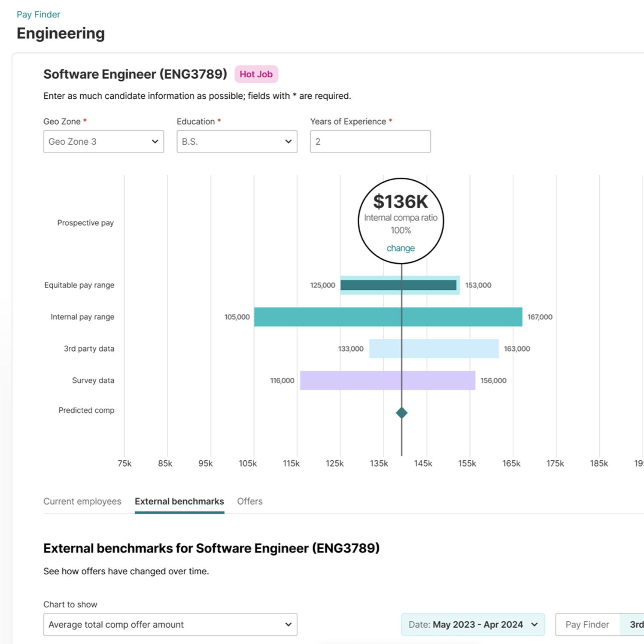Expand the Education dropdown showing B.S.
This screenshot has height=644, width=644.
pos(237,142)
